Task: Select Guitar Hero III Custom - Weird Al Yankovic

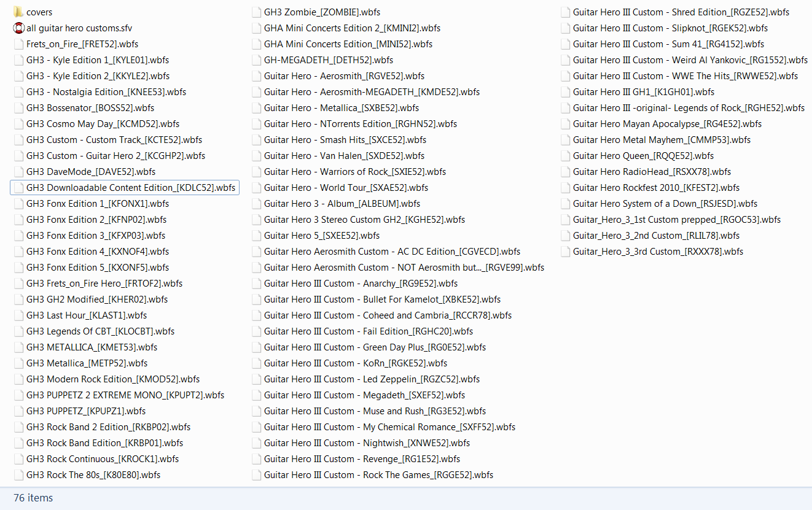Action: pos(690,60)
